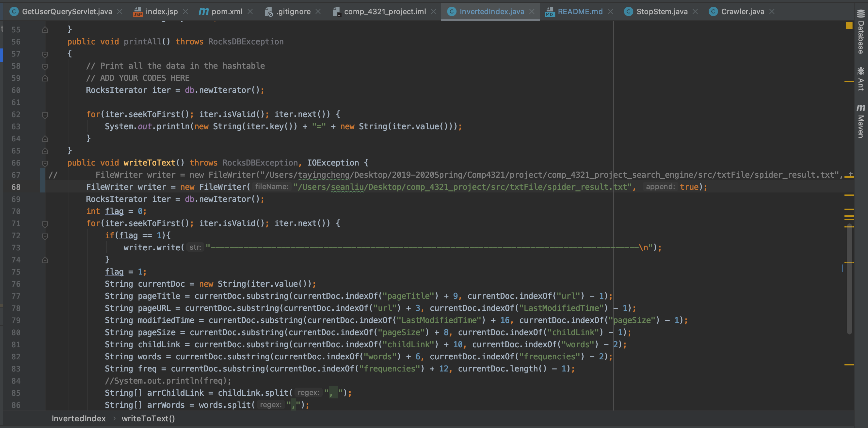Viewport: 868px width, 428px height.
Task: Close the Crawler.java tab
Action: pyautogui.click(x=772, y=11)
